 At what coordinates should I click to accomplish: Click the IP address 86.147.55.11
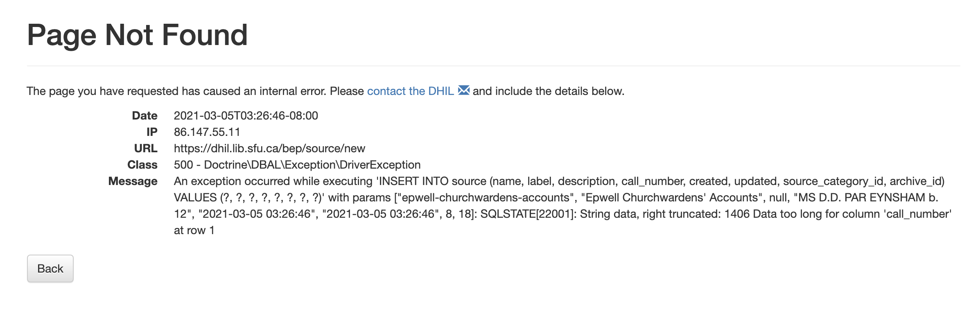[207, 132]
